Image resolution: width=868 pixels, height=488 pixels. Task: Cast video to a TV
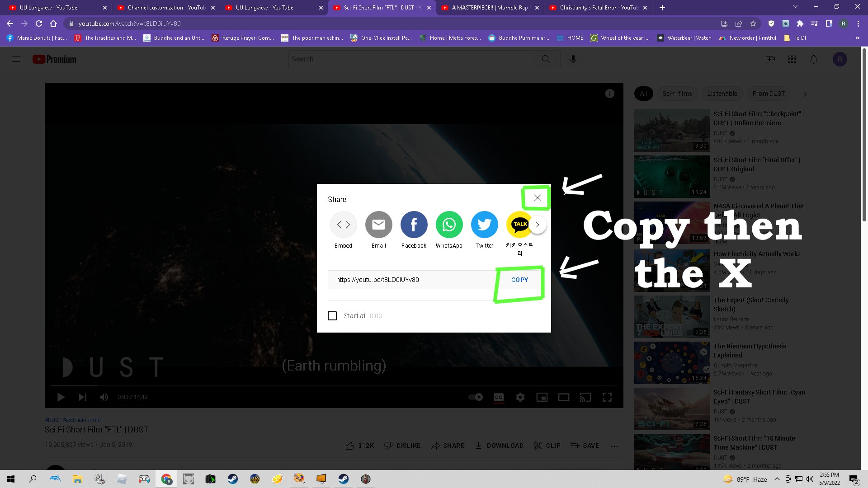585,397
